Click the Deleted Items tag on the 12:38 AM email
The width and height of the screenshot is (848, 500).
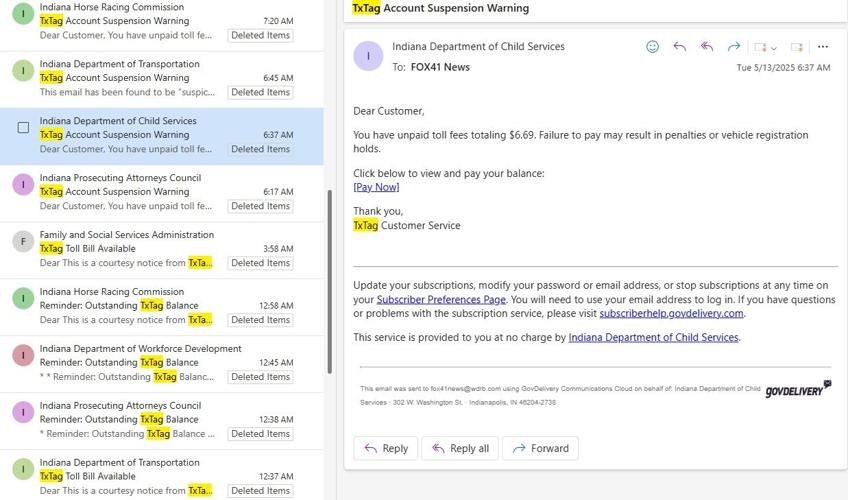pyautogui.click(x=261, y=434)
